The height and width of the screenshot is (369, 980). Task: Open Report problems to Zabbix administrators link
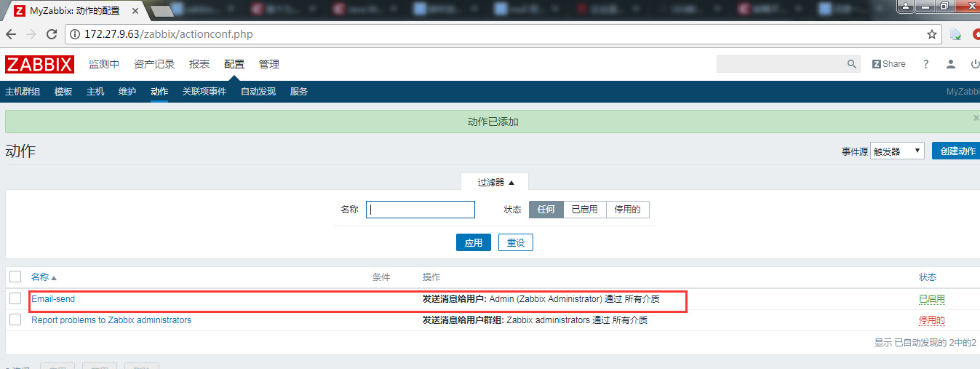tap(111, 320)
